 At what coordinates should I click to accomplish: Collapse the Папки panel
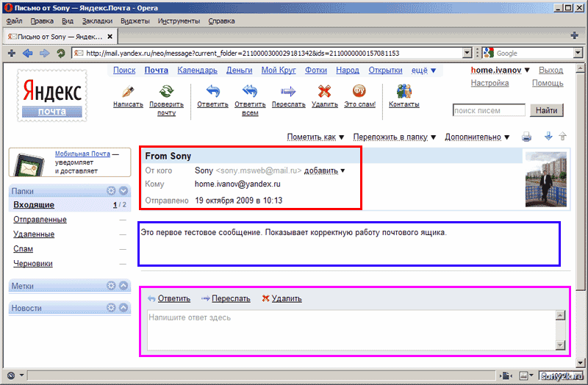(123, 191)
